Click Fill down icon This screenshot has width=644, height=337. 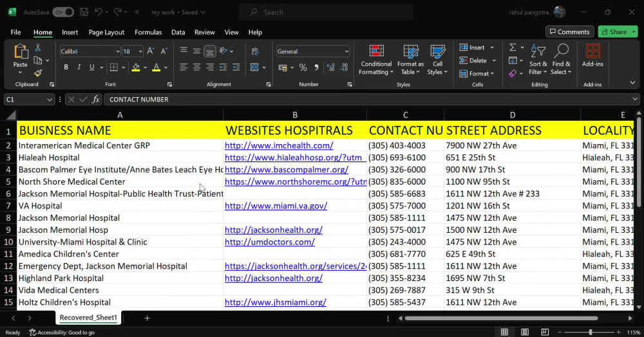[x=513, y=60]
